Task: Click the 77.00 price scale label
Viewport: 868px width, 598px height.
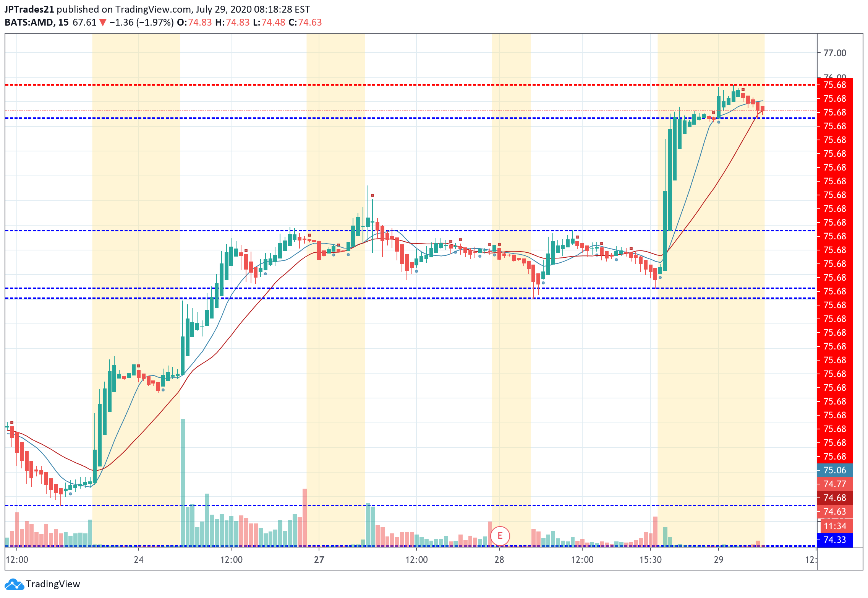Action: (834, 53)
